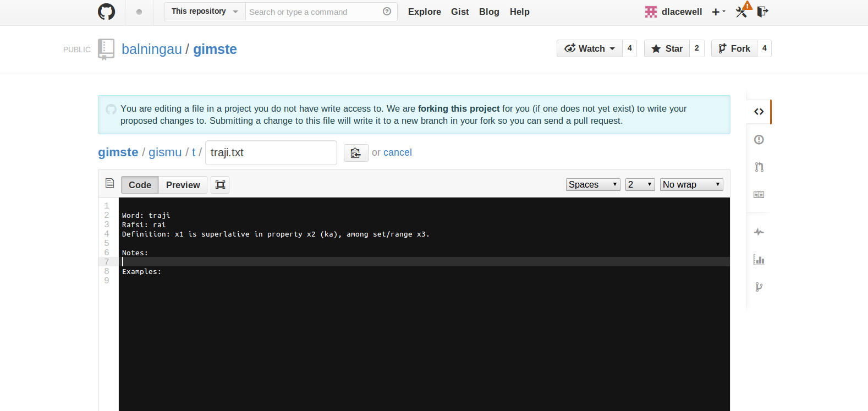This screenshot has width=868, height=411.
Task: Click the 'Word: traji' line
Action: pos(146,215)
